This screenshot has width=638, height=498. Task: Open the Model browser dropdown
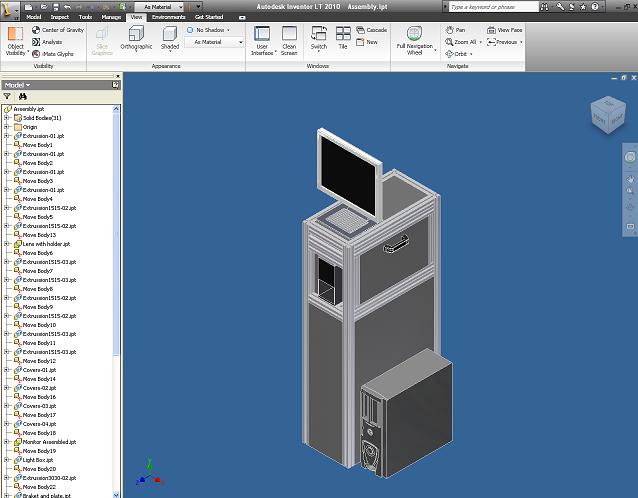tap(17, 85)
